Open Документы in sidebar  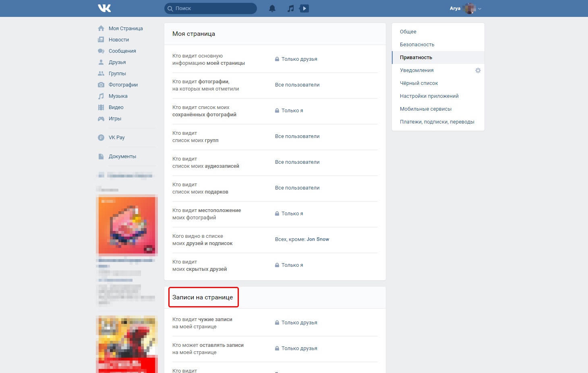(x=122, y=157)
